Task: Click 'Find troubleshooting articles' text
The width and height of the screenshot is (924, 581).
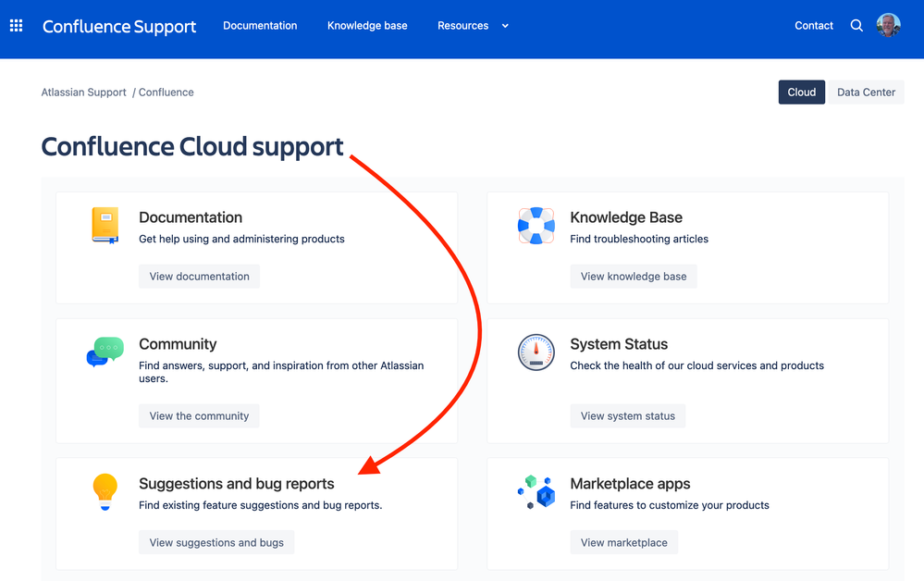Action: click(x=639, y=240)
